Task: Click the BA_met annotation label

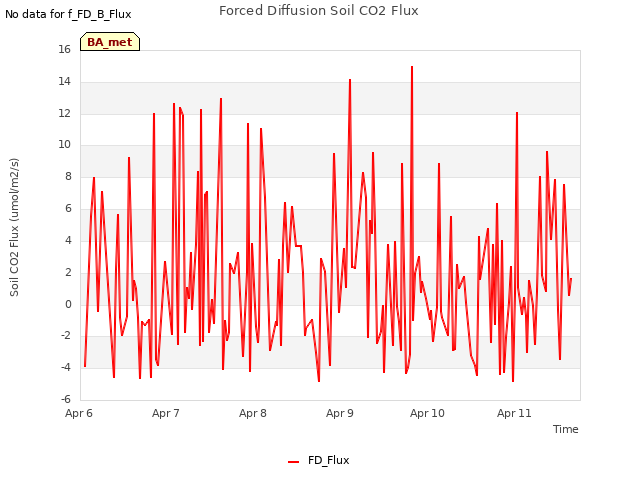Action: point(110,42)
